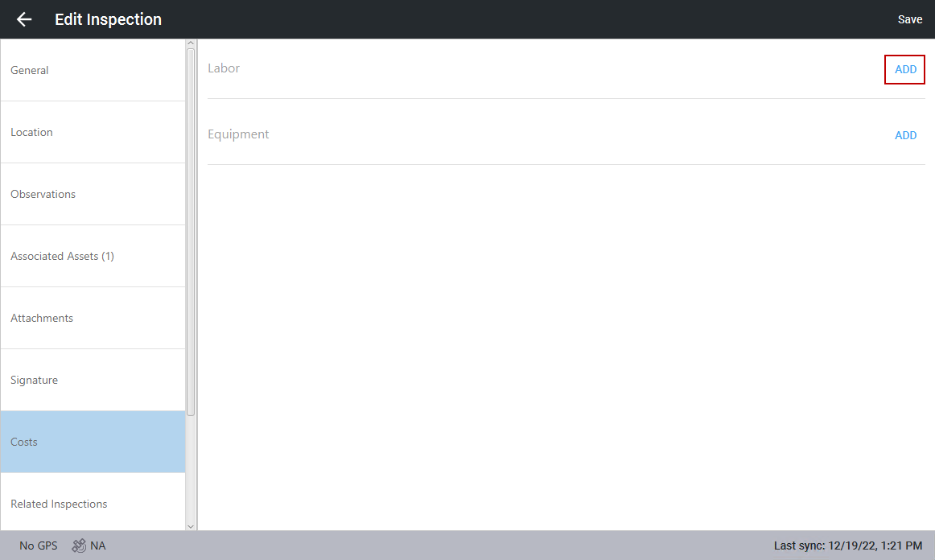This screenshot has height=560, width=935.
Task: Click the Equipment section heading
Action: point(238,134)
